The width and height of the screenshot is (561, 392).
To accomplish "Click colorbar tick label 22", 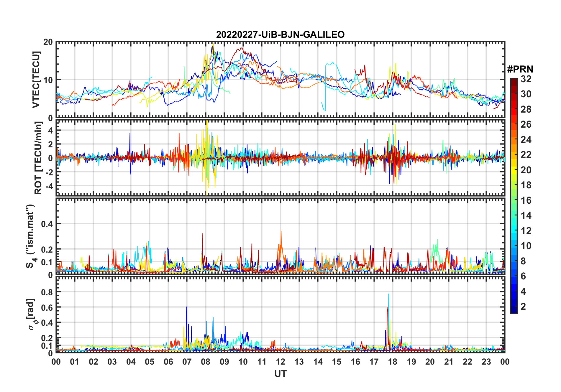I will (526, 154).
